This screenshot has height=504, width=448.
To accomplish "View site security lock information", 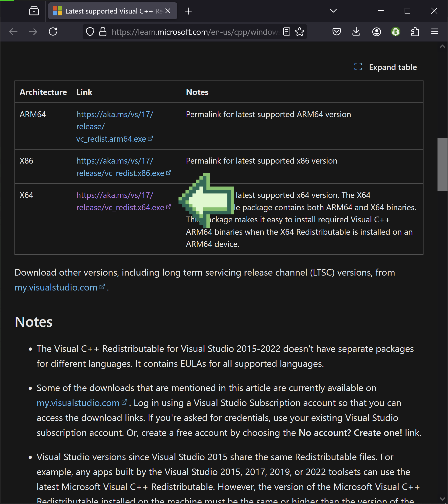I will point(103,32).
